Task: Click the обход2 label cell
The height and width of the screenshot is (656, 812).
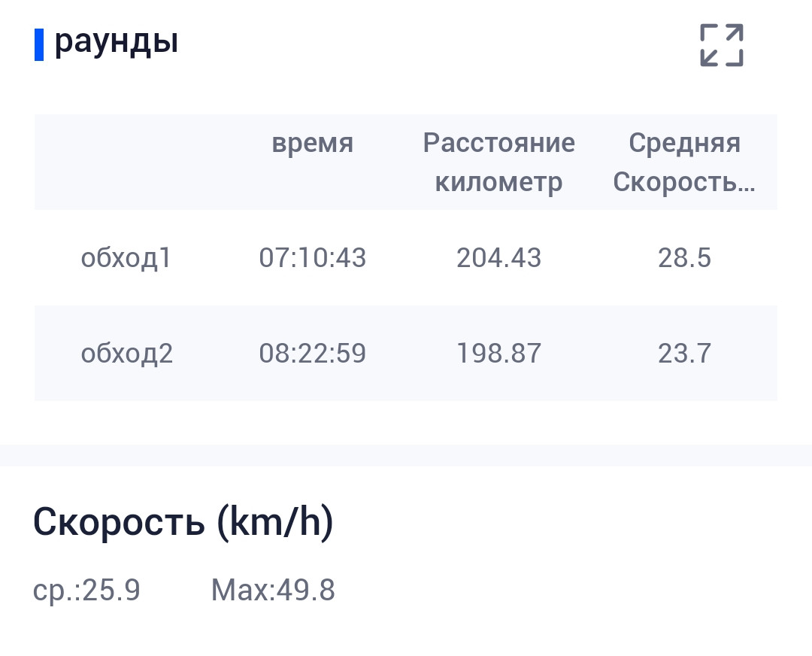Action: pos(126,353)
